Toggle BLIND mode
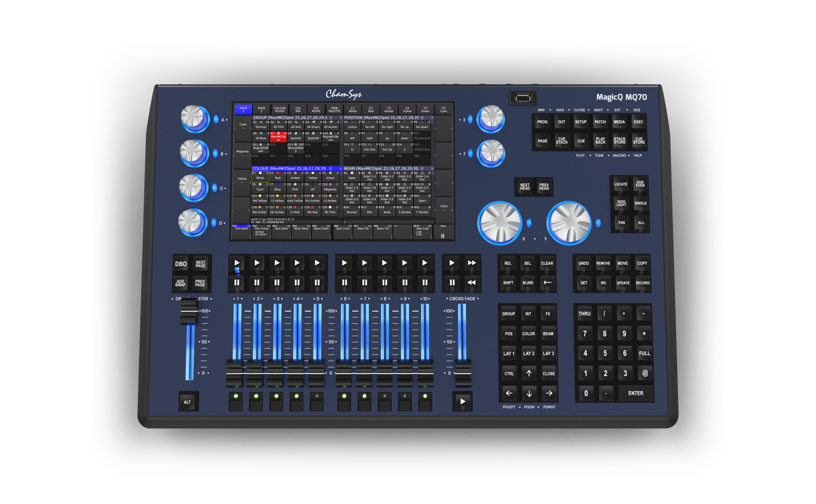This screenshot has height=504, width=816. pos(528,283)
